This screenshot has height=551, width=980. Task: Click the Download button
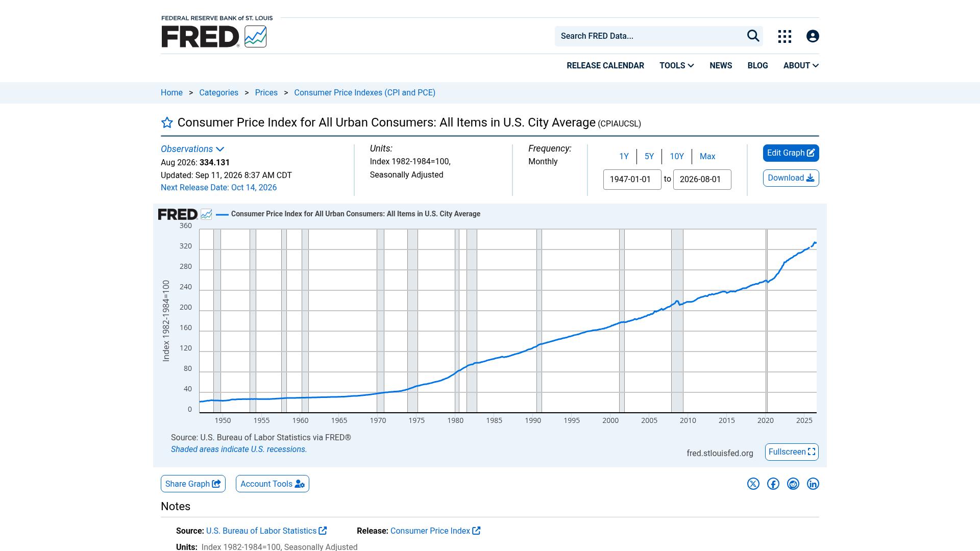coord(791,178)
